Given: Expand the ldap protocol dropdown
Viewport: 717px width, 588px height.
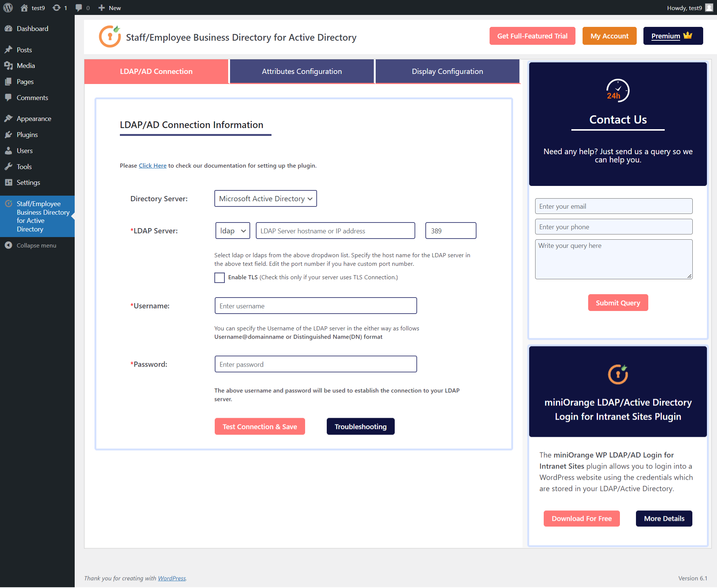Looking at the screenshot, I should 232,231.
